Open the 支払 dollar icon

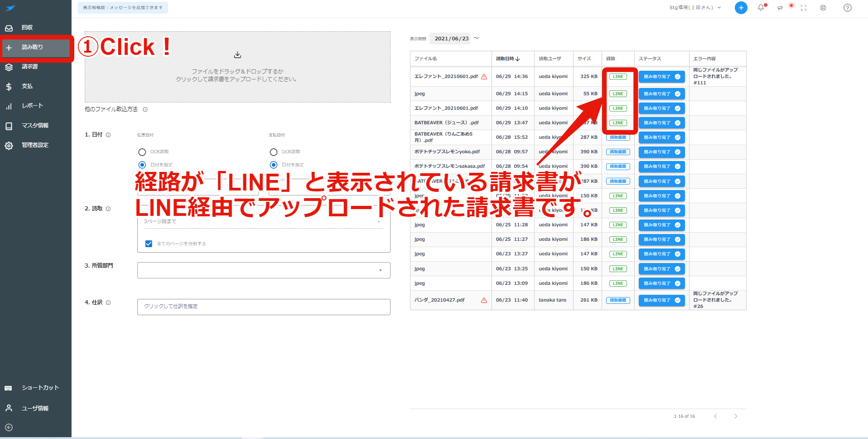pyautogui.click(x=9, y=87)
